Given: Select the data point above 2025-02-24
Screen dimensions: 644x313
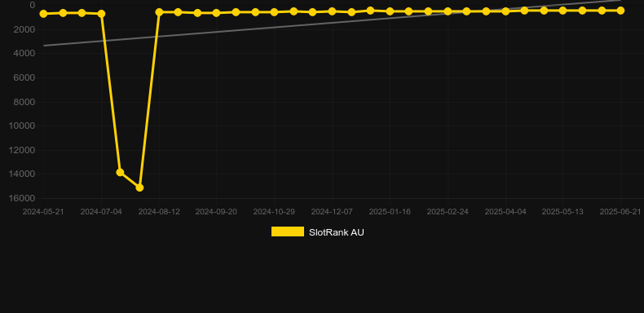Looking at the screenshot, I should click(x=448, y=11).
